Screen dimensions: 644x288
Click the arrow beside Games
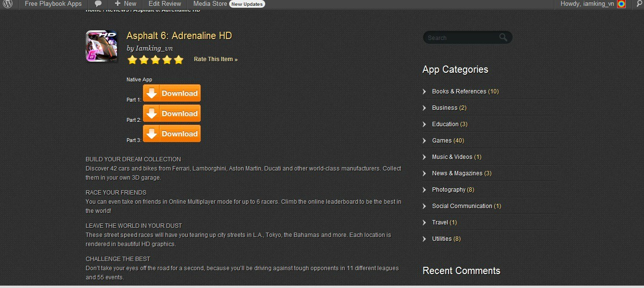point(425,141)
